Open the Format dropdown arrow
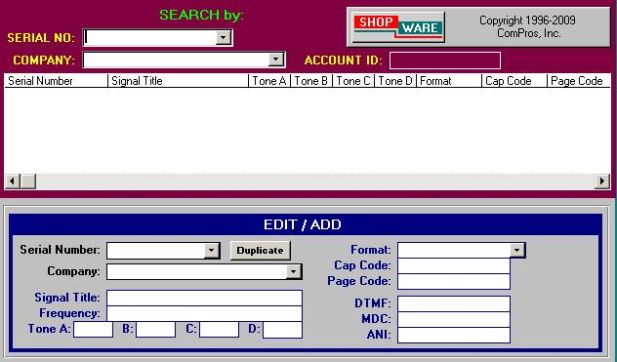This screenshot has width=617, height=362. pyautogui.click(x=517, y=250)
